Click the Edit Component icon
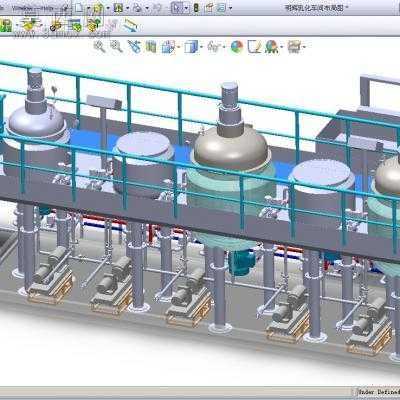Viewport: 400px width, 400px height. coord(6,25)
